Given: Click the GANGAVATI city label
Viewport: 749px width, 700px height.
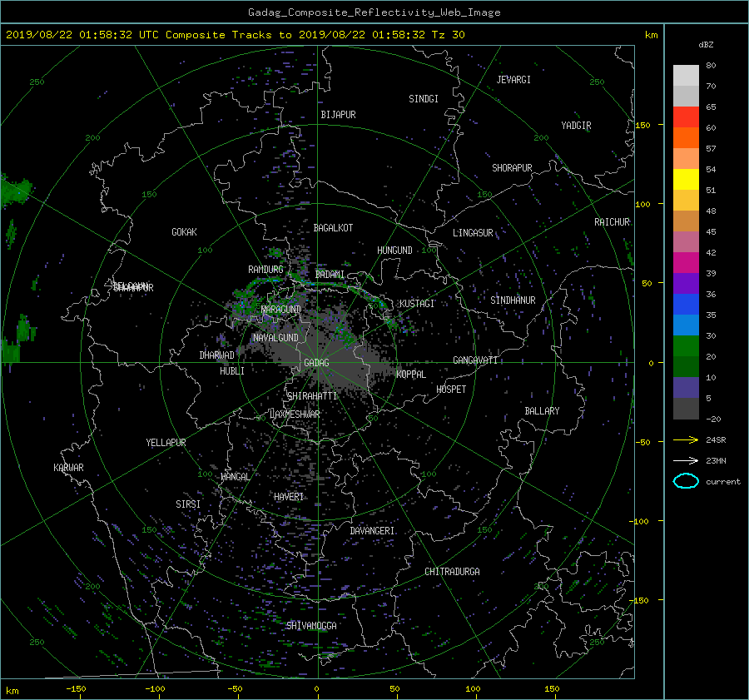Looking at the screenshot, I should click(x=475, y=360).
